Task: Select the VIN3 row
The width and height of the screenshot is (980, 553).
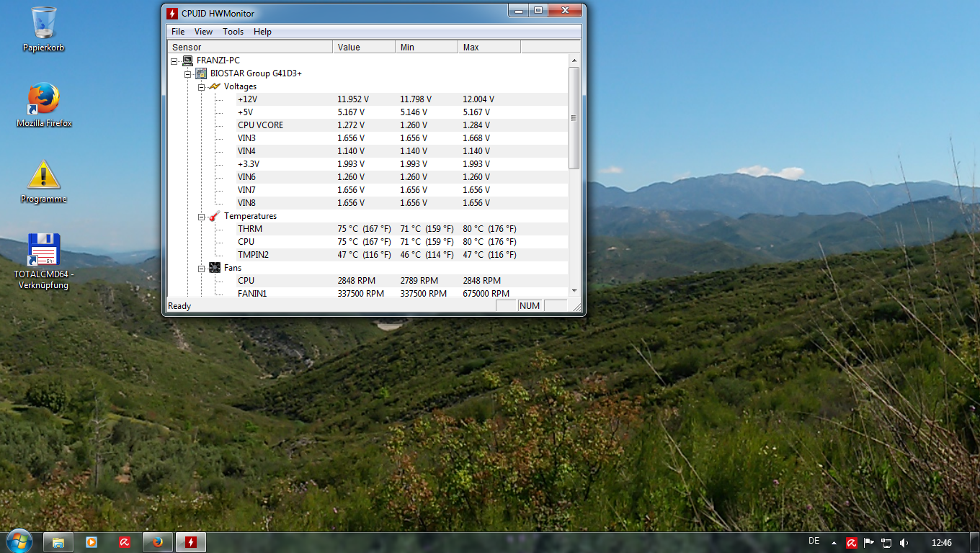Action: [x=402, y=138]
